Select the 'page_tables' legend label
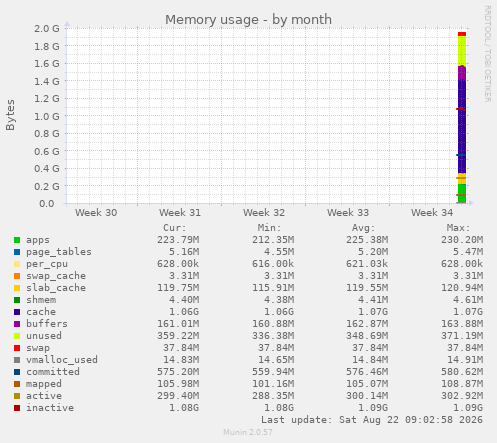The image size is (497, 443). click(x=59, y=252)
